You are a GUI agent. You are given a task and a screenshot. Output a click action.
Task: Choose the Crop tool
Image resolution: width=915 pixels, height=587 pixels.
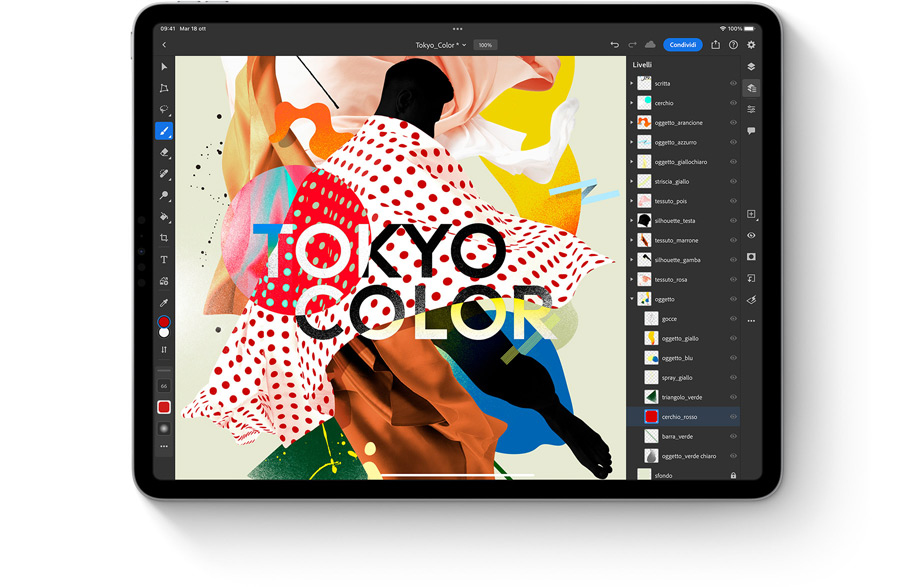click(164, 238)
